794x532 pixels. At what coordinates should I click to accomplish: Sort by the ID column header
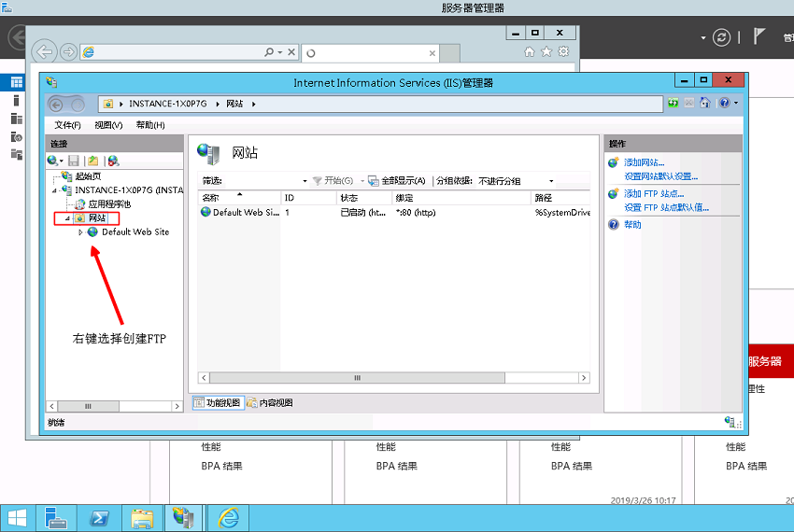pos(309,198)
